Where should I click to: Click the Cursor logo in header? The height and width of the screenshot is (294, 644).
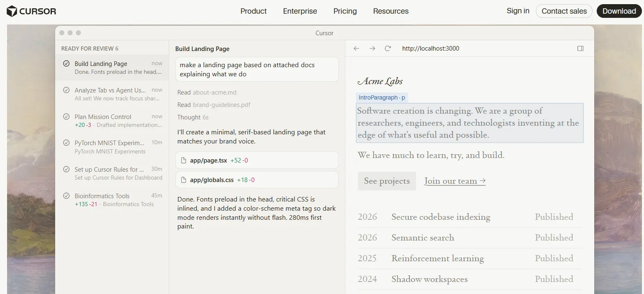click(32, 11)
